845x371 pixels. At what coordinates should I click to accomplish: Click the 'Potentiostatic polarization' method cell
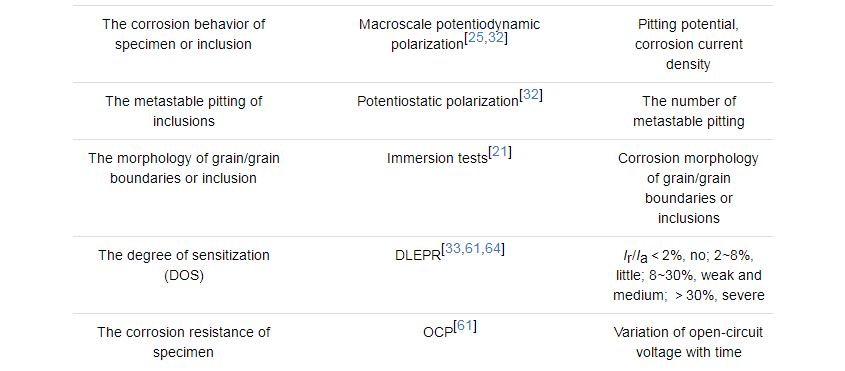pyautogui.click(x=438, y=101)
